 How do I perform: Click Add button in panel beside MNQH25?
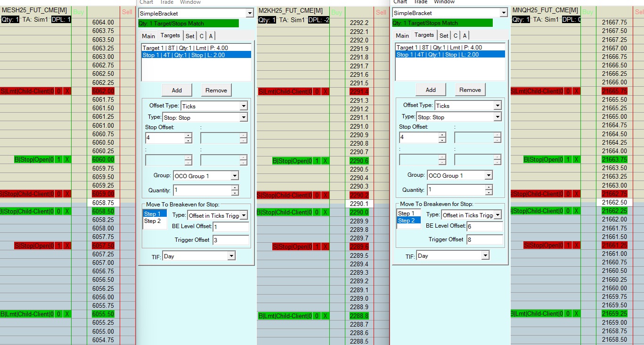click(431, 90)
